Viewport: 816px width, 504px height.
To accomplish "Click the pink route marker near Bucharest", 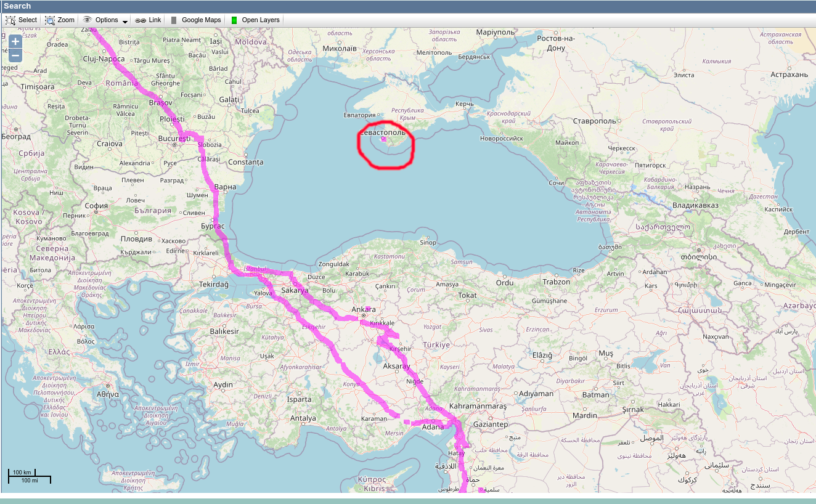I will tap(186, 134).
